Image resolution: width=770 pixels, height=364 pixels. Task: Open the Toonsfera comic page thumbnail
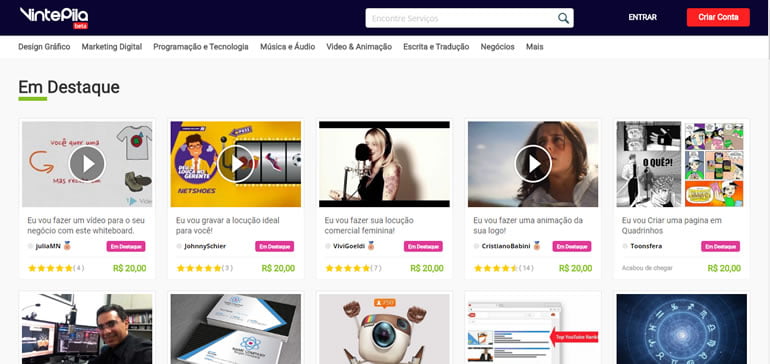click(x=682, y=164)
